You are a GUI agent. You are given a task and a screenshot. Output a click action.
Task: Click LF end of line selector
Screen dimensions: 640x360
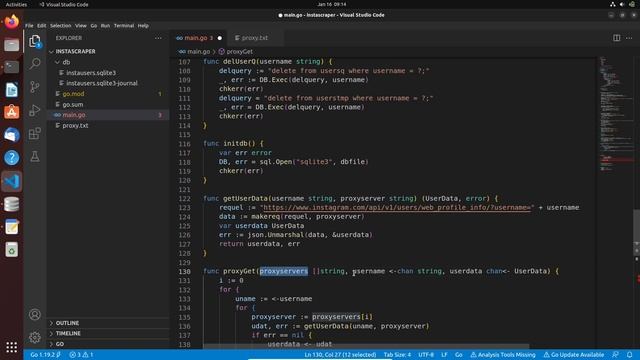click(x=444, y=355)
